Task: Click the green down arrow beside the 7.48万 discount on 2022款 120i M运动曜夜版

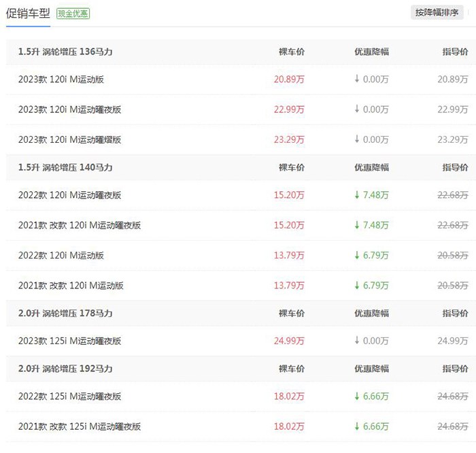Action: click(357, 195)
